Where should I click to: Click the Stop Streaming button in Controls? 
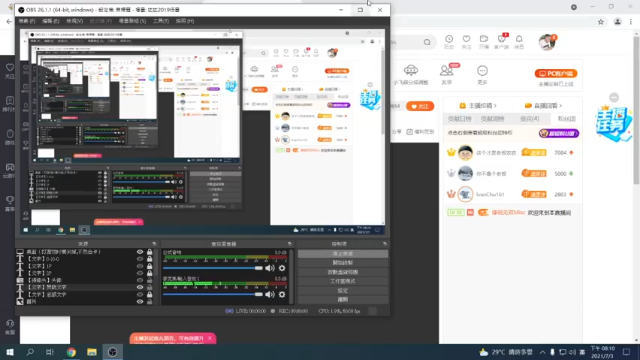pos(343,254)
